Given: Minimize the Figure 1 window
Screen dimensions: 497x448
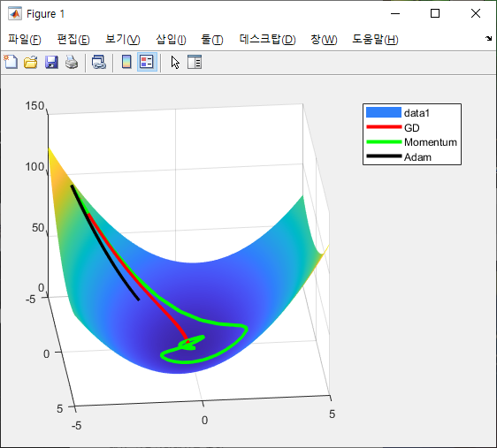Looking at the screenshot, I should point(395,13).
